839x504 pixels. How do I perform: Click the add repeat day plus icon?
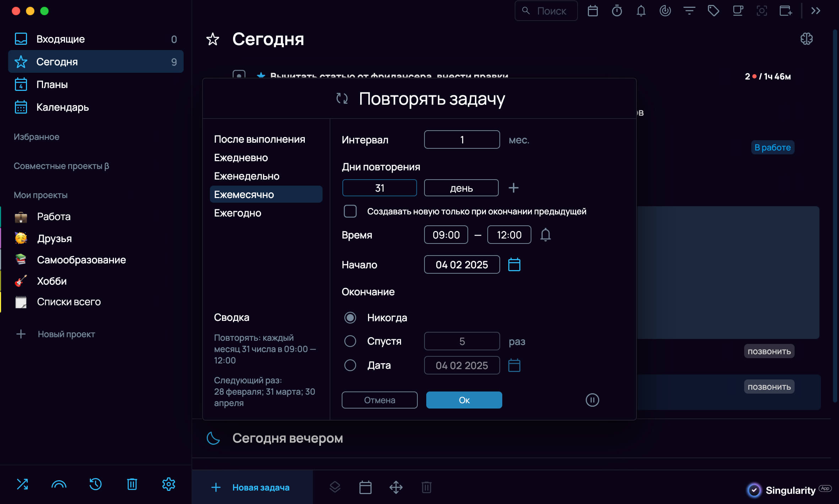pyautogui.click(x=513, y=188)
